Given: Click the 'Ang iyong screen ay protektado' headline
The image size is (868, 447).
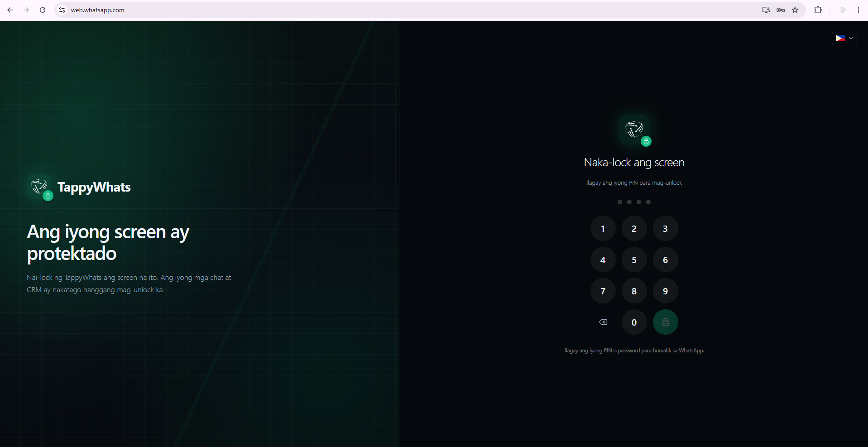Looking at the screenshot, I should pyautogui.click(x=108, y=242).
